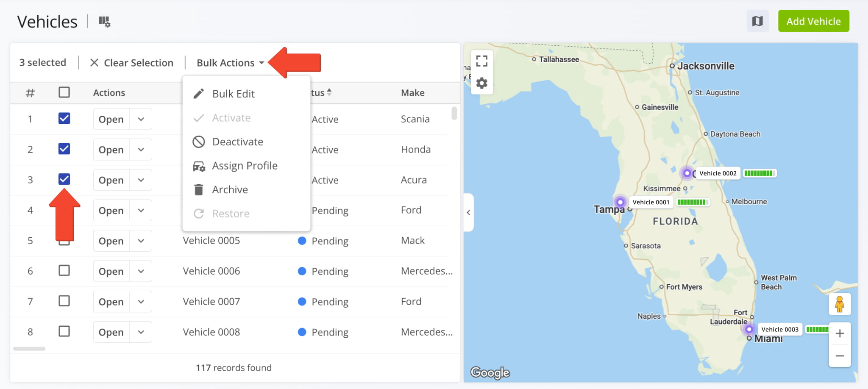The image size is (868, 389).
Task: Click the Vehicle 0007 name cell
Action: pyautogui.click(x=211, y=302)
